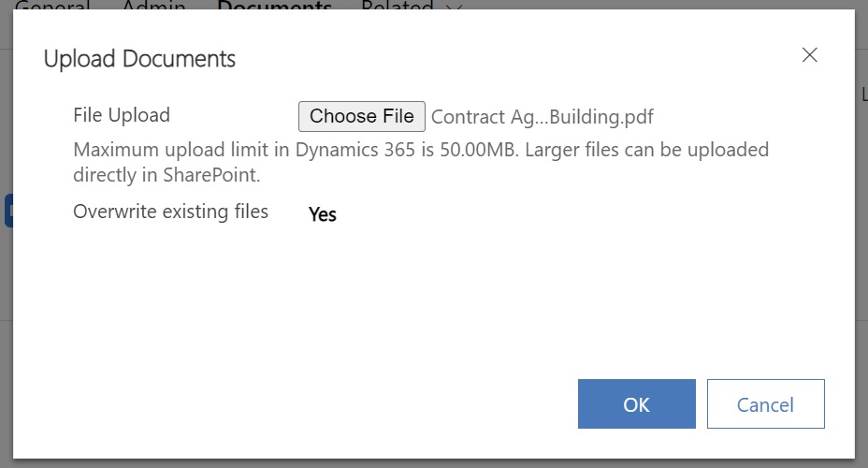Click the Upload Documents dialog title
The width and height of the screenshot is (868, 468).
coord(139,59)
